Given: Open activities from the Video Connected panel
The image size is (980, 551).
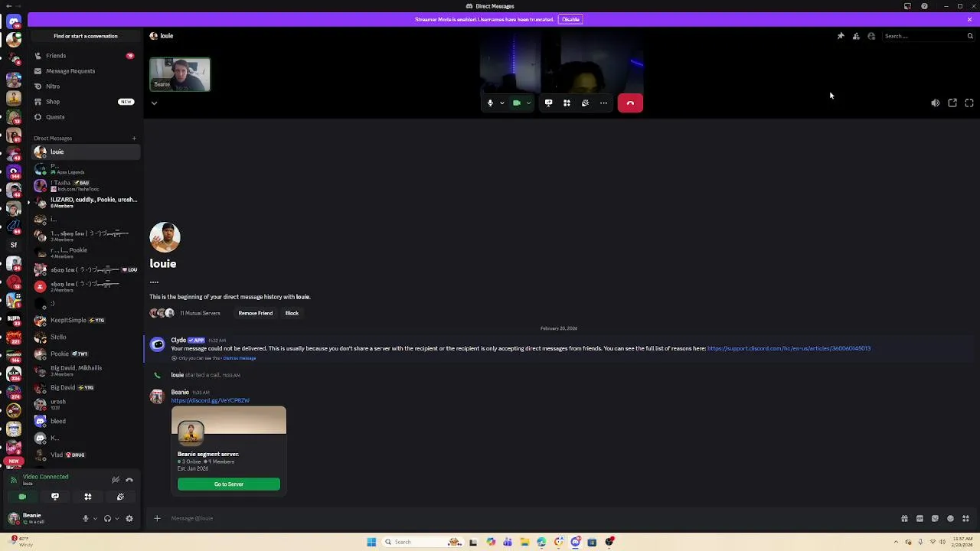Looking at the screenshot, I should tap(88, 497).
